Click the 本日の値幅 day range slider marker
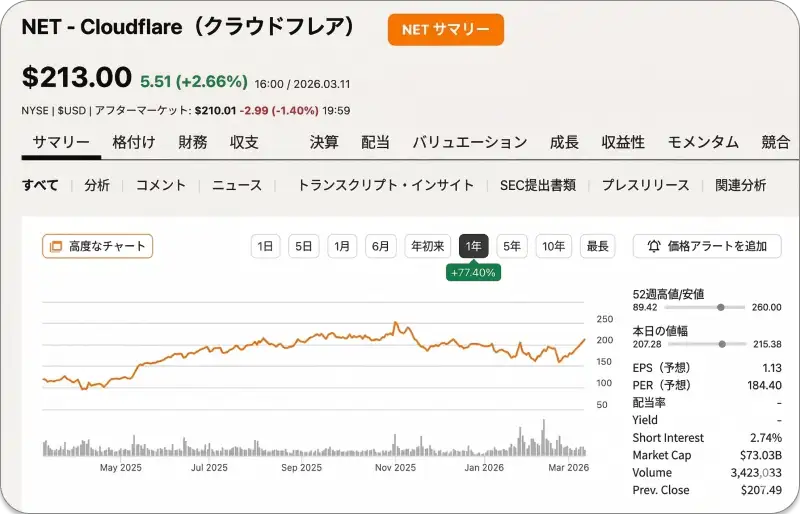Screen dimensions: 800x514 coord(722,344)
